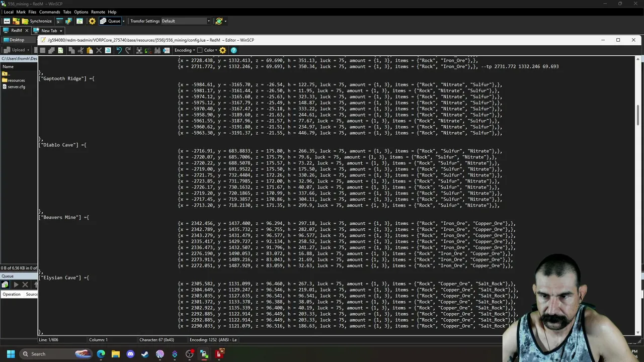Open the Options menu

pyautogui.click(x=81, y=12)
